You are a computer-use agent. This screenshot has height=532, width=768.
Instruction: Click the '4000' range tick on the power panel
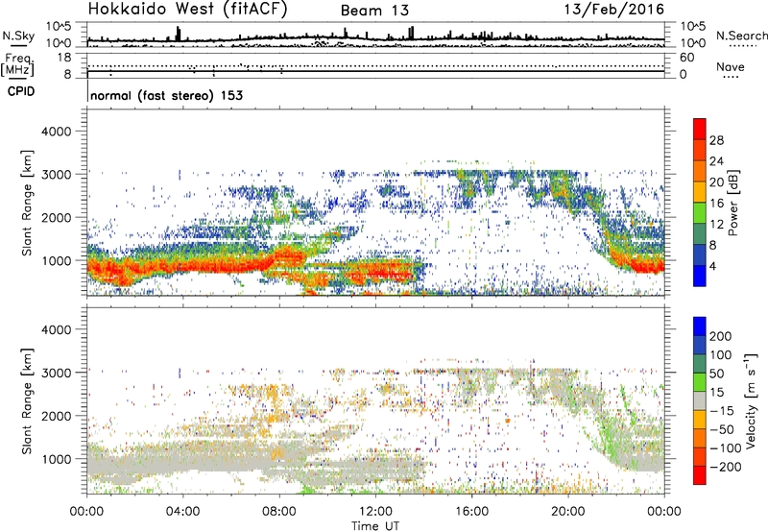point(57,132)
